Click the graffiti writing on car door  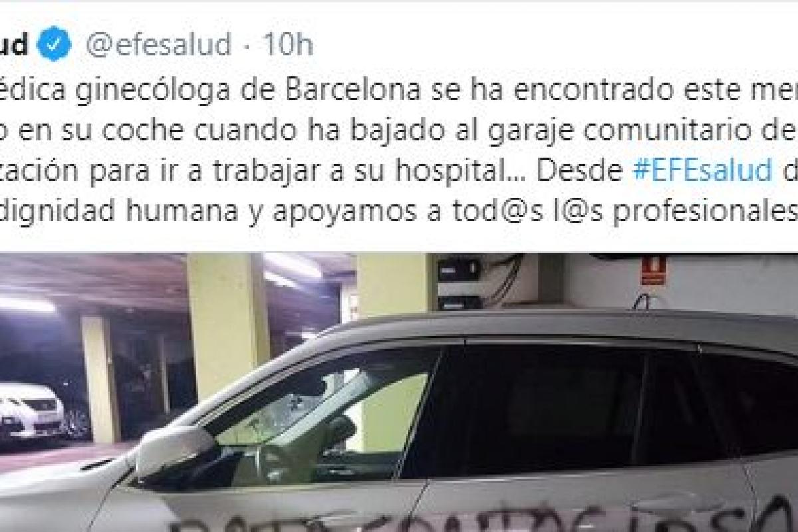pos(479,517)
